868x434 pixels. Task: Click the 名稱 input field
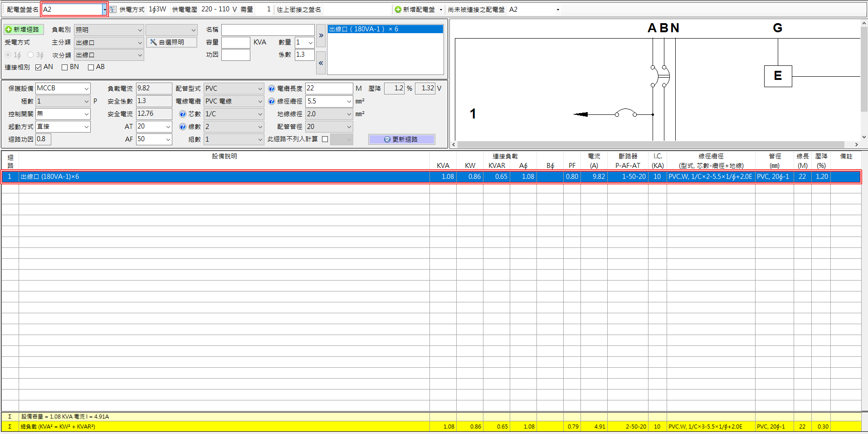[268, 30]
